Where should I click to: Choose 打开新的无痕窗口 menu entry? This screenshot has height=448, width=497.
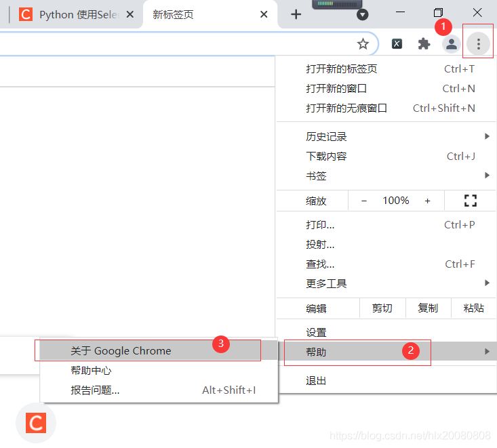coord(346,108)
